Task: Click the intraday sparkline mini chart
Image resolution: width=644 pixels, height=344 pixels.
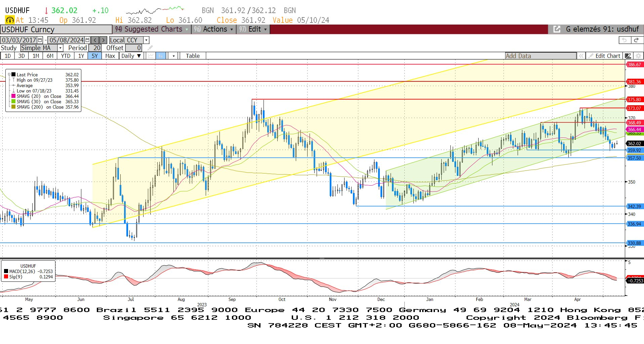Action: click(155, 10)
